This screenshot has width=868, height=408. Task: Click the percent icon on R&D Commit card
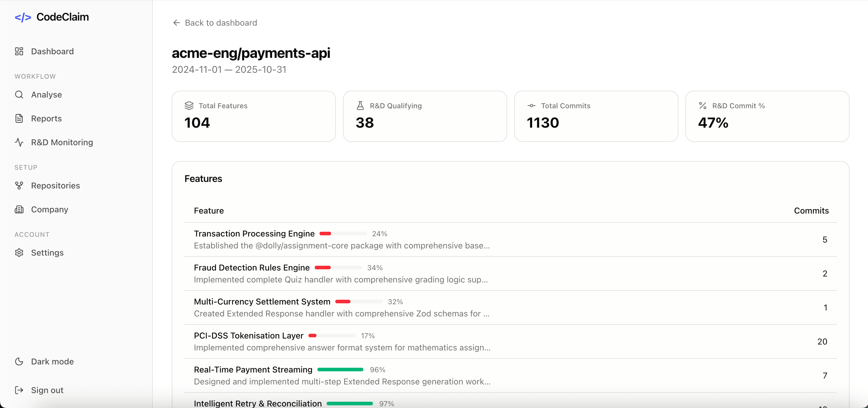coord(702,106)
